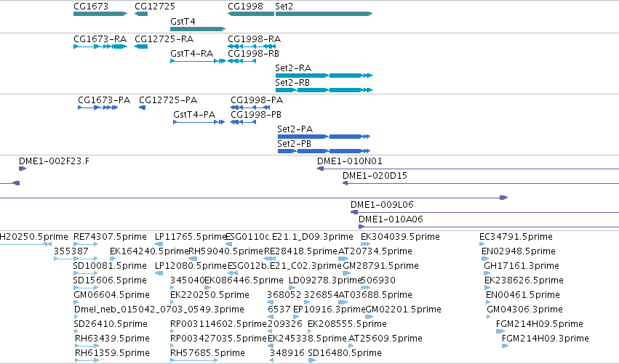Image resolution: width=619 pixels, height=364 pixels.
Task: Select the SD15606.5prime label
Action: [x=110, y=280]
